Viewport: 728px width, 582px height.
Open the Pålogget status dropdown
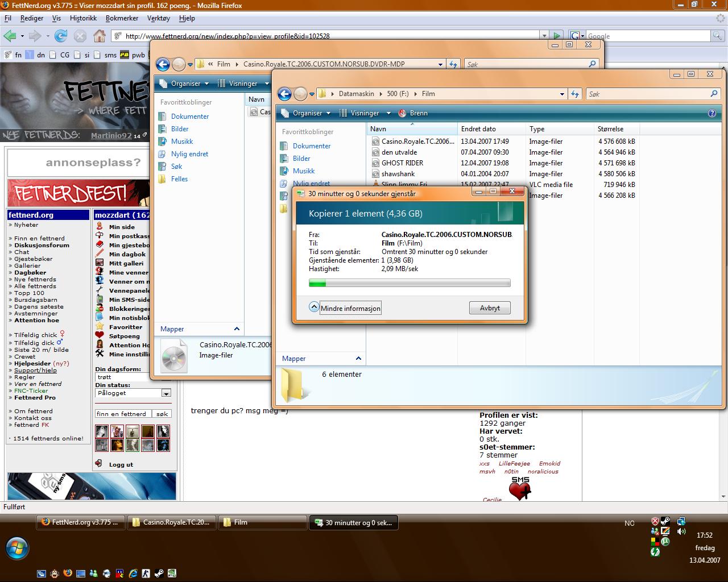tap(166, 393)
